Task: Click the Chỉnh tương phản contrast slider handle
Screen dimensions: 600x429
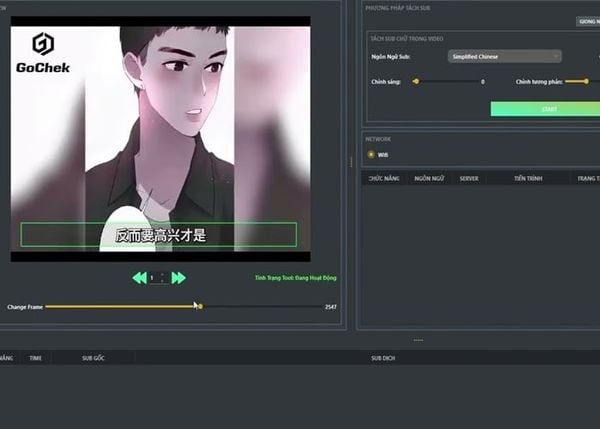Action: click(x=586, y=82)
